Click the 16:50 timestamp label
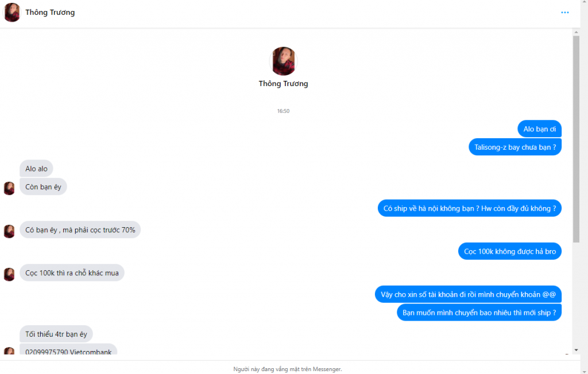The image size is (588, 374). 284,111
